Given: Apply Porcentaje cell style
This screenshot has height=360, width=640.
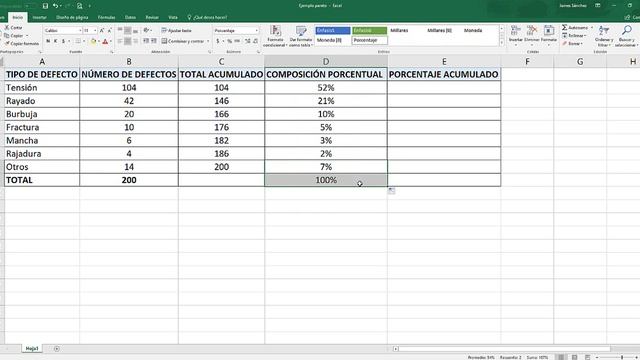Looking at the screenshot, I should [x=369, y=40].
